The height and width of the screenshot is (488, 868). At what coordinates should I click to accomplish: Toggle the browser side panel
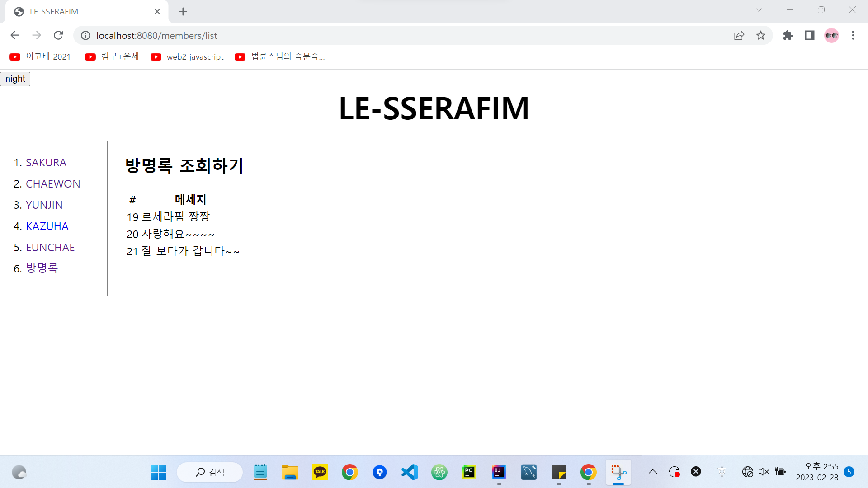pyautogui.click(x=809, y=35)
